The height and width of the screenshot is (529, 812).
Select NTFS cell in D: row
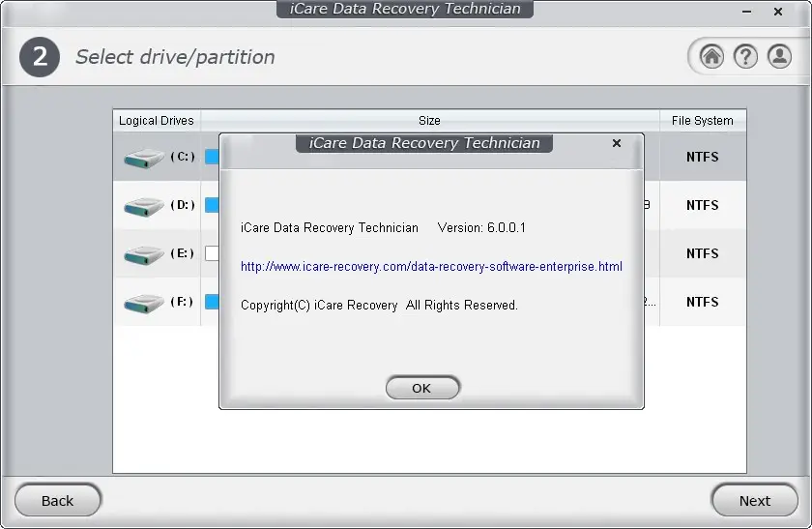[x=702, y=205]
